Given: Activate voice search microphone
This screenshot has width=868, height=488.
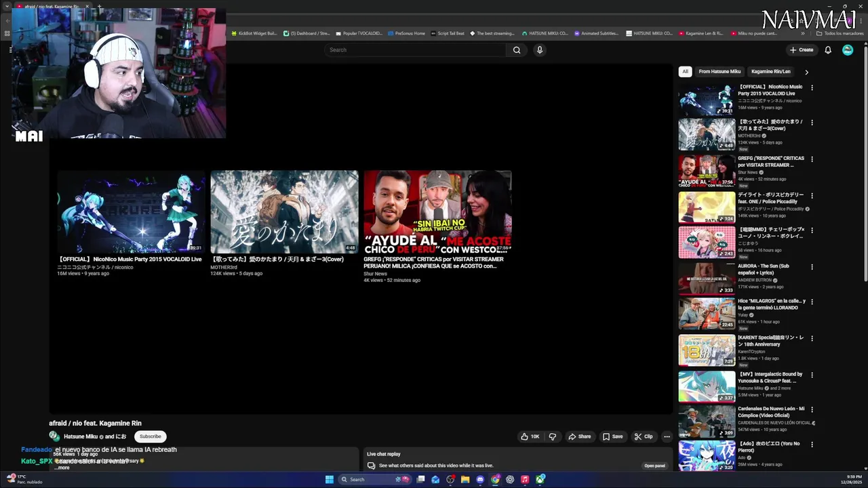Looking at the screenshot, I should [540, 49].
